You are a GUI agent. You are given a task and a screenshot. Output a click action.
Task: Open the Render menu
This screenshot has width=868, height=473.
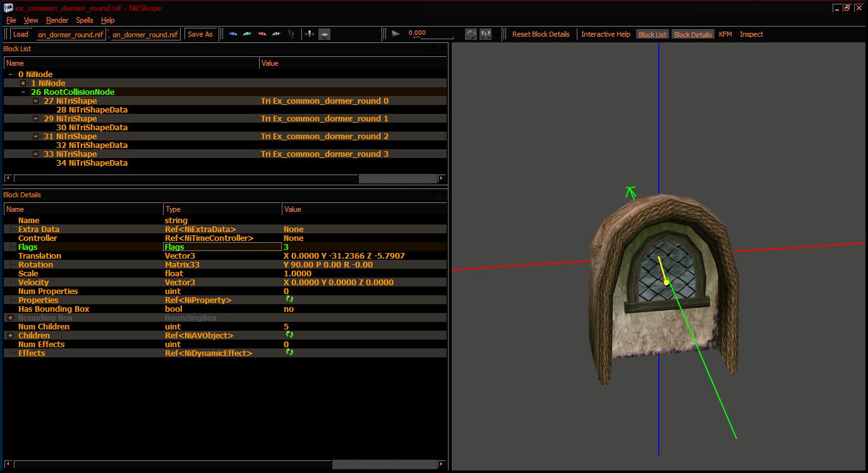57,20
